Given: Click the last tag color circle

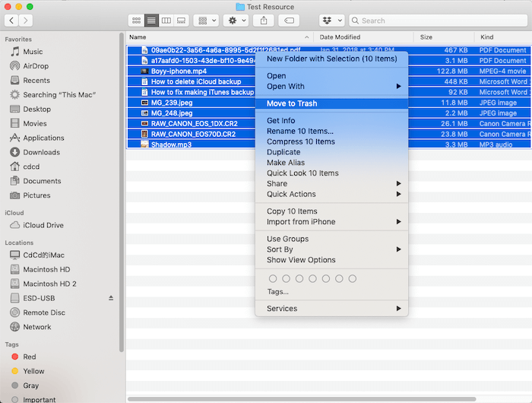Looking at the screenshot, I should pyautogui.click(x=353, y=279).
